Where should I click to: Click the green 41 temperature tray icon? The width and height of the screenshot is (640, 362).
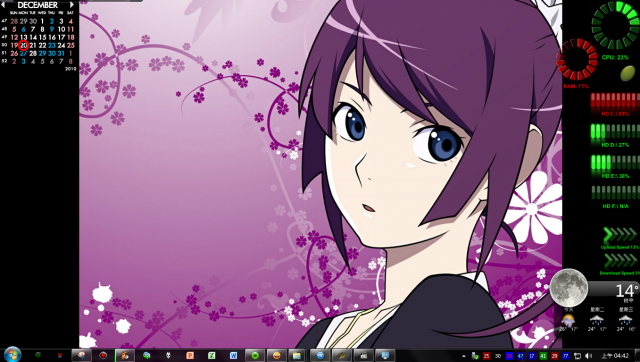coord(543,356)
